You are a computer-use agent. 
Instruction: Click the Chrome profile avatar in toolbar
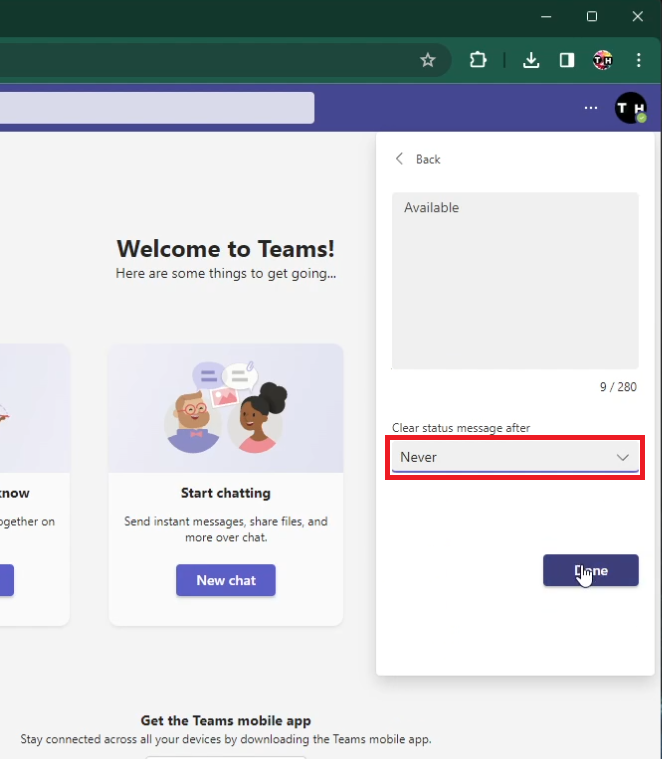point(602,60)
